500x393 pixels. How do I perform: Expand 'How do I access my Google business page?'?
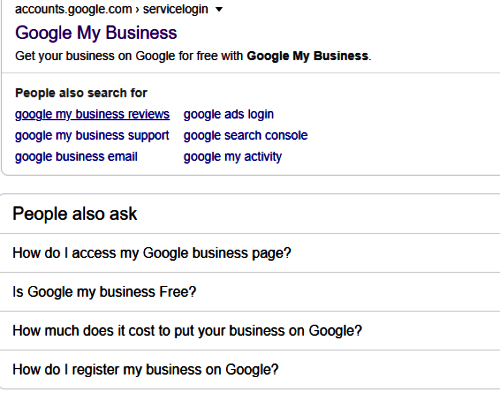tap(250, 253)
